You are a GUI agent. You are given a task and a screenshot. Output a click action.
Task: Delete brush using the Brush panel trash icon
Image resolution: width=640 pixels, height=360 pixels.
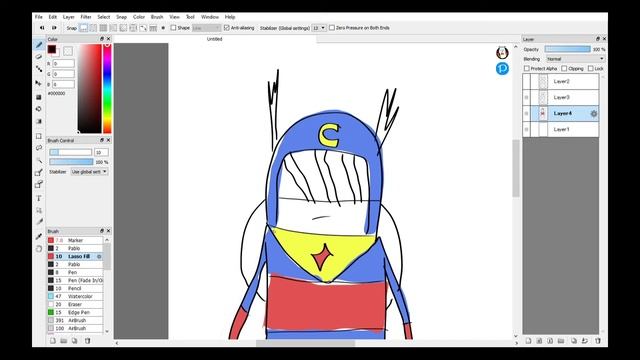coord(87,341)
